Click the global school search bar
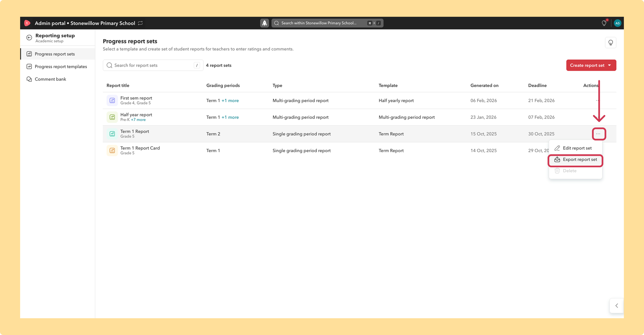Screen dimensions: 644x335 (327, 23)
